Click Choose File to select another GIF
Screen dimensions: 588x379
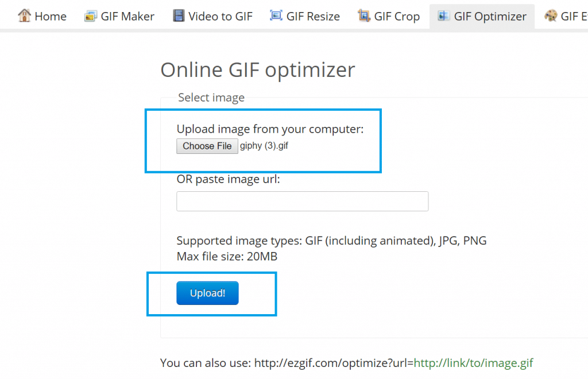pos(207,146)
